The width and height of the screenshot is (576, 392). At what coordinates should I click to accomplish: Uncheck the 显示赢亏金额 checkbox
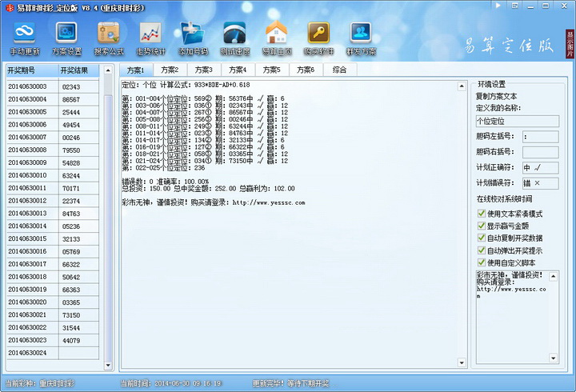[x=482, y=226]
